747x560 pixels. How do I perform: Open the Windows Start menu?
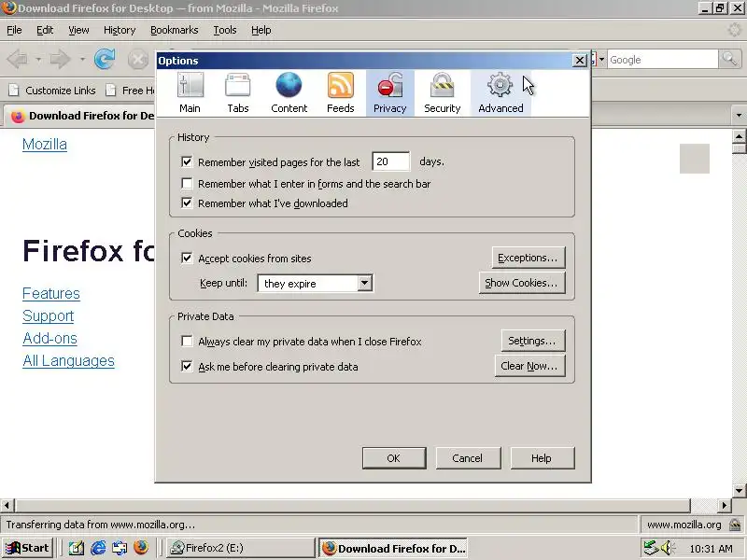pos(27,548)
